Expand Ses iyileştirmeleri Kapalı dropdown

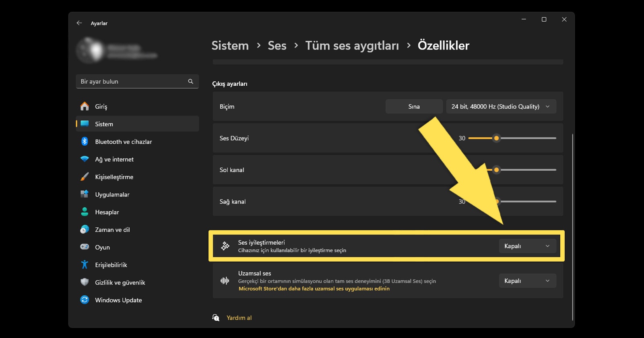tap(527, 246)
